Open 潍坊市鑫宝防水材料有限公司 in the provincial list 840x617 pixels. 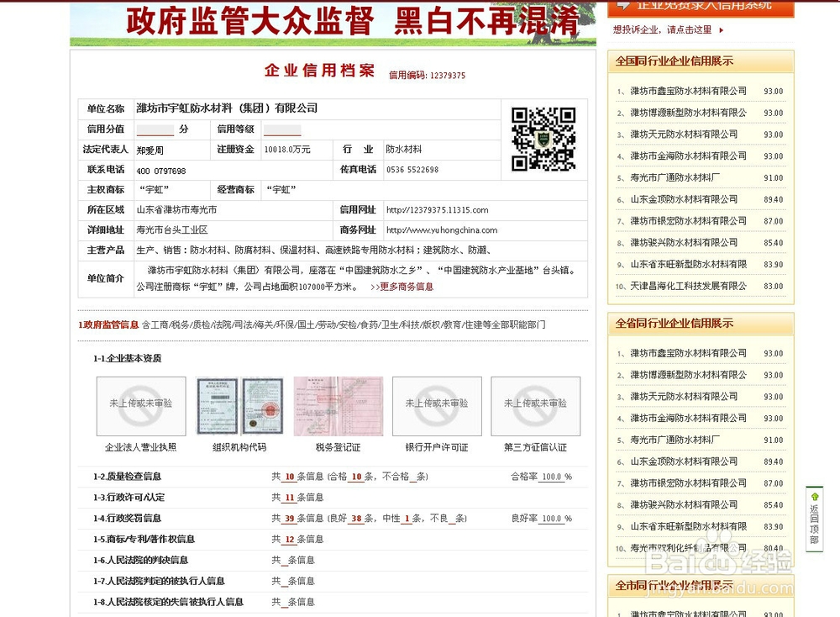pyautogui.click(x=689, y=354)
